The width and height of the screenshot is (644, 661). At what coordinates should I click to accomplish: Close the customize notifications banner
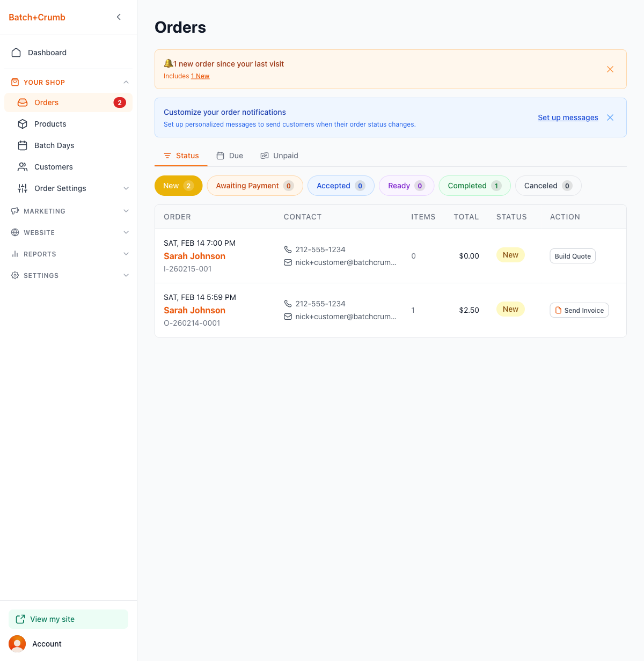pyautogui.click(x=610, y=117)
